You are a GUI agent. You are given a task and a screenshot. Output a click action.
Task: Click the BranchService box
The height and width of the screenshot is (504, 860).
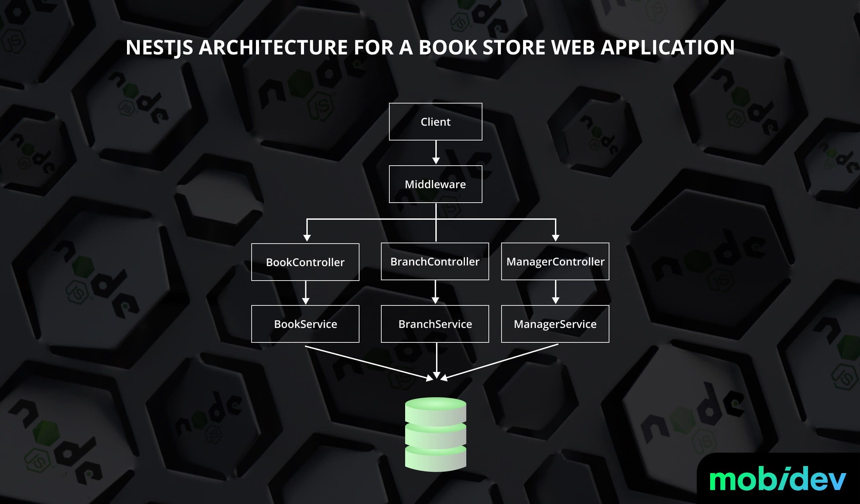click(x=435, y=324)
